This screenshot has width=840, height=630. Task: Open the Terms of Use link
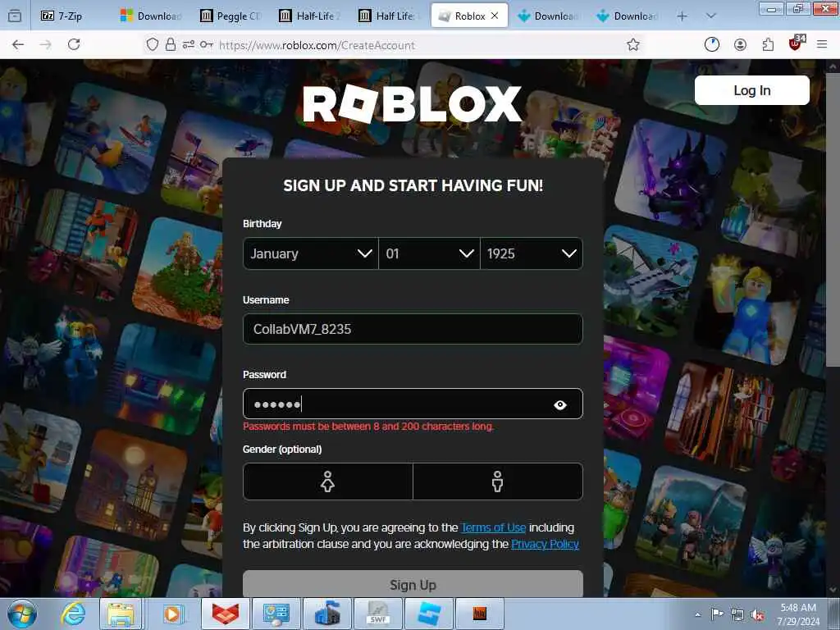pyautogui.click(x=493, y=527)
